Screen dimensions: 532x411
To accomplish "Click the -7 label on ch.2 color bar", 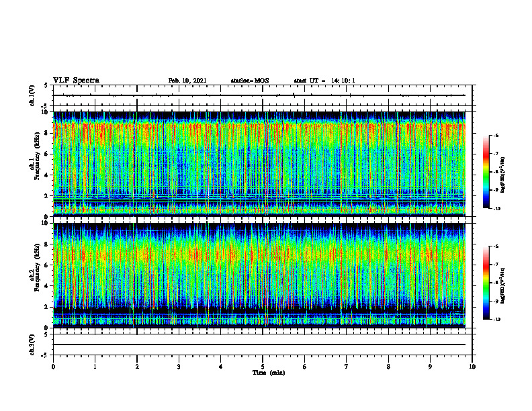I will tap(496, 265).
